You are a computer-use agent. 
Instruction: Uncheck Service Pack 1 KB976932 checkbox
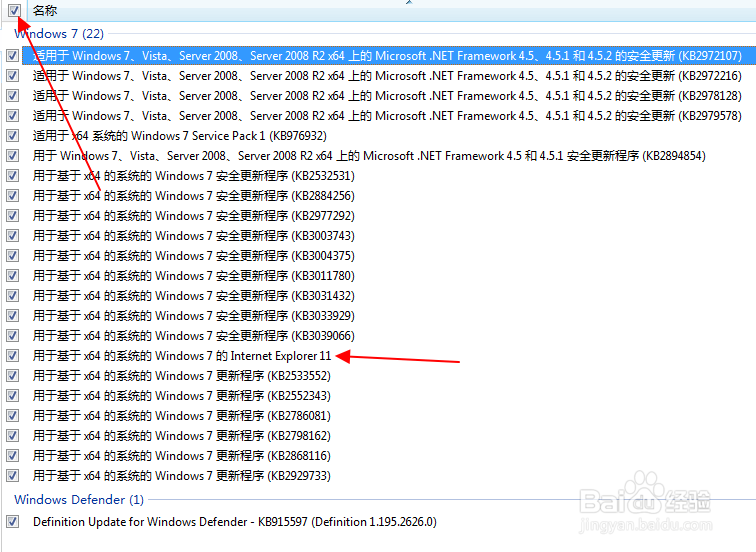13,136
